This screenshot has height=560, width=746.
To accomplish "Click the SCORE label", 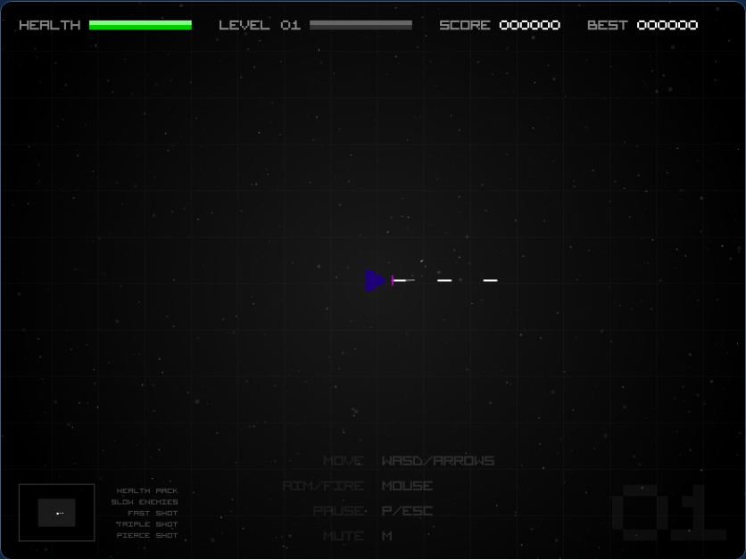I will pyautogui.click(x=465, y=25).
